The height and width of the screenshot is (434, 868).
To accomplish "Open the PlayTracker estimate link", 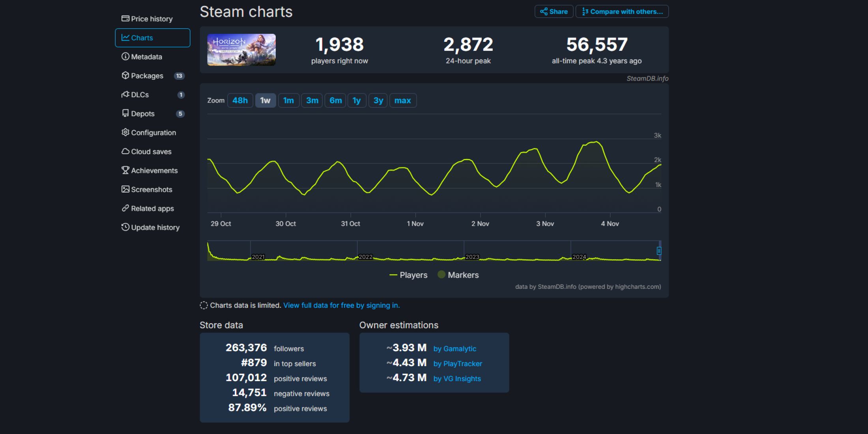I will (458, 364).
